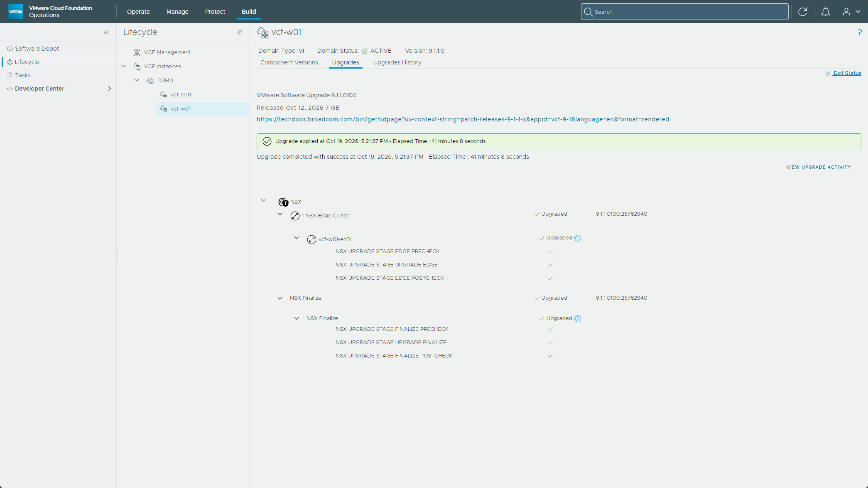This screenshot has width=868, height=488.
Task: Click NSX UPGRADE STAGE FINALIZE POSTCHECK text
Action: pos(394,356)
